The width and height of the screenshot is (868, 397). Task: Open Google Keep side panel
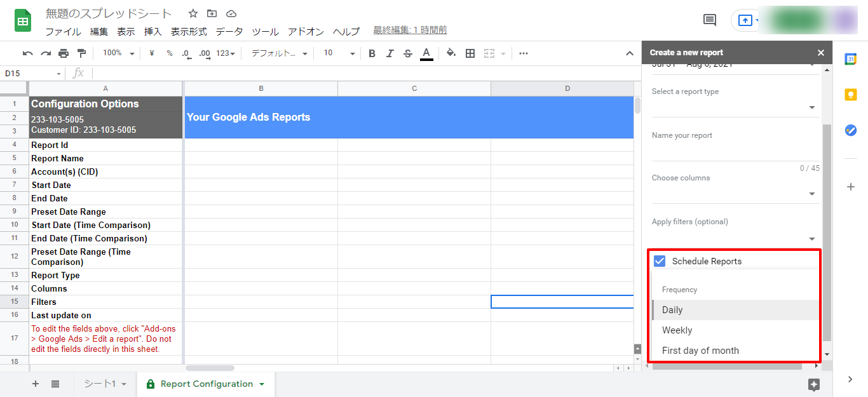coord(850,95)
